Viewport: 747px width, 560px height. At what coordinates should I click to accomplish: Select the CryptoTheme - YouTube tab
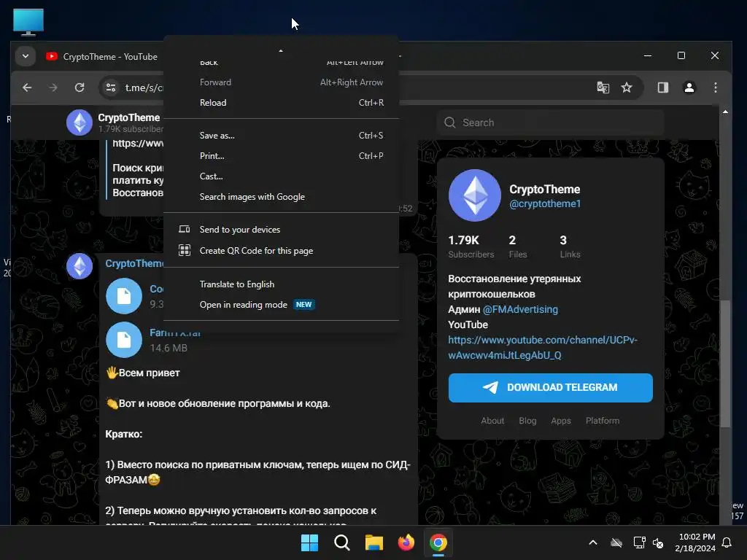point(101,57)
